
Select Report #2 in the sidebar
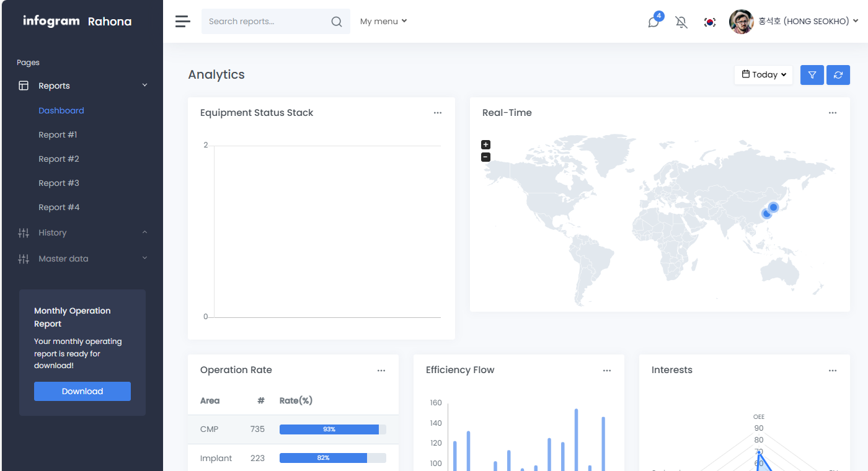click(59, 159)
